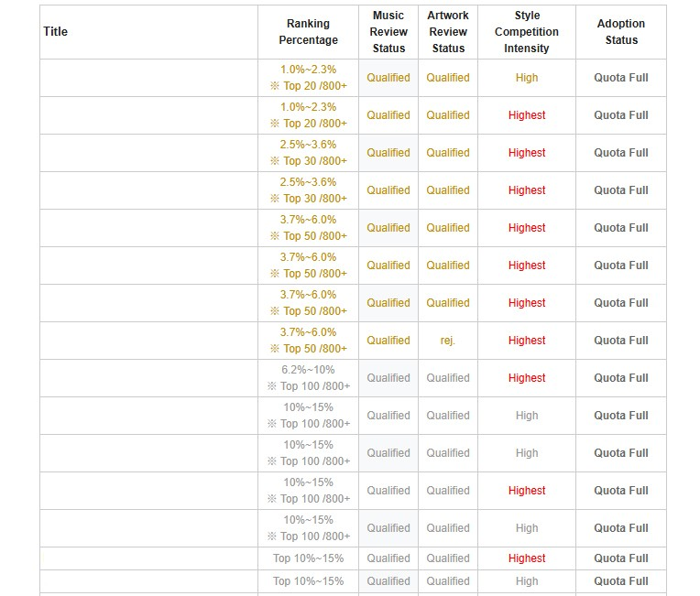Screen dimensions: 700x596
Task: Select artwork 'Qualified' in 'Top 10%~15%' 'High' row
Action: point(448,581)
